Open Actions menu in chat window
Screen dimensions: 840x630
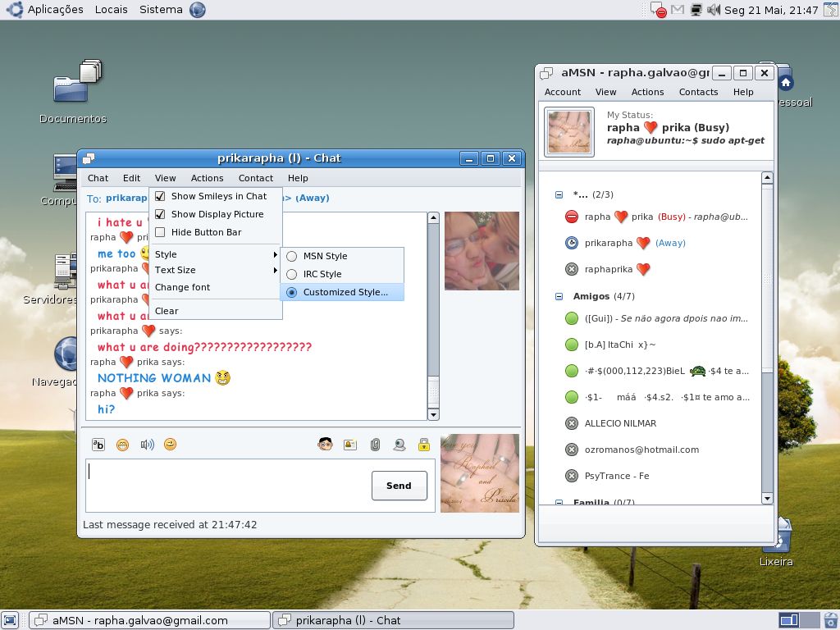pos(207,178)
